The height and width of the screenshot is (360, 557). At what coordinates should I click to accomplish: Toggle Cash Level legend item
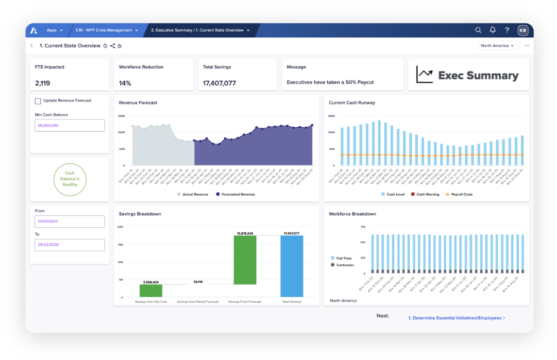[393, 194]
